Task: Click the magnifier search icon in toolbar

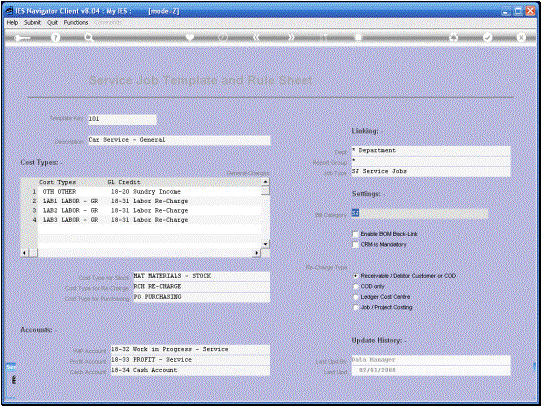Action: (x=89, y=37)
